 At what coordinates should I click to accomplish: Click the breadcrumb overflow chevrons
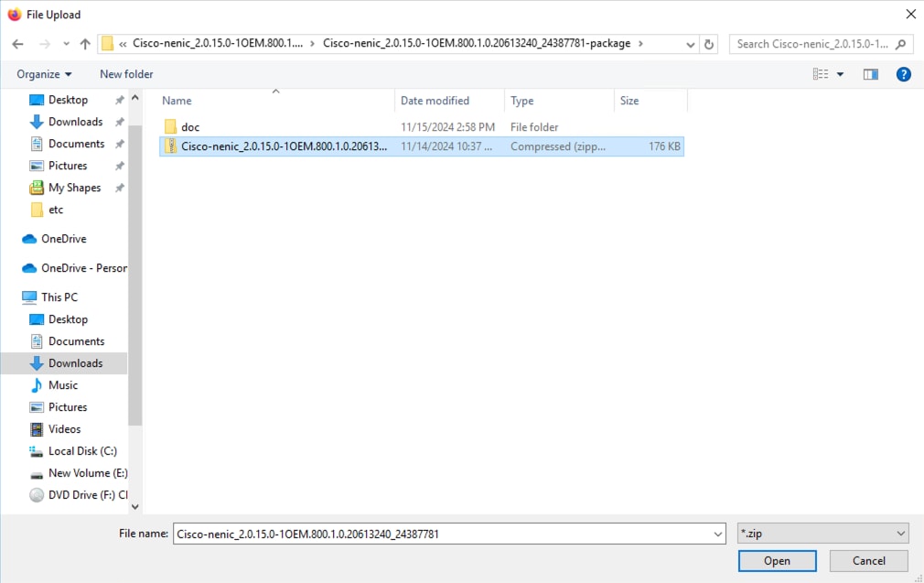(123, 44)
